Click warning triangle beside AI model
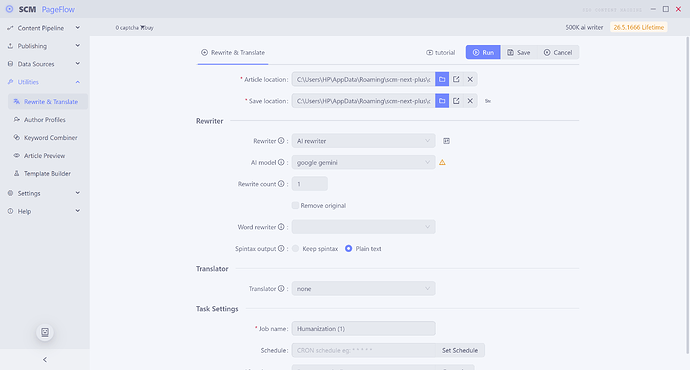Viewport: 690px width, 370px height. [x=442, y=162]
